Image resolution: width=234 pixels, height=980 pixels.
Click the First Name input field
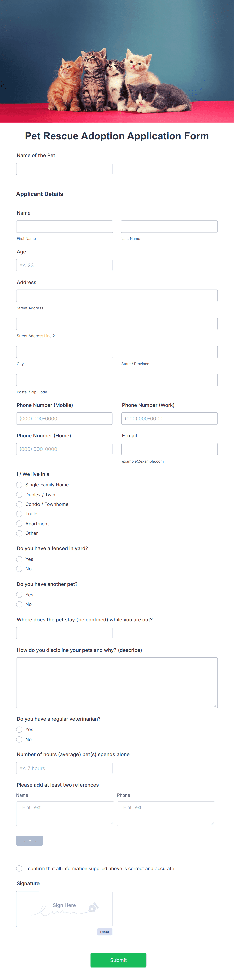(x=64, y=226)
